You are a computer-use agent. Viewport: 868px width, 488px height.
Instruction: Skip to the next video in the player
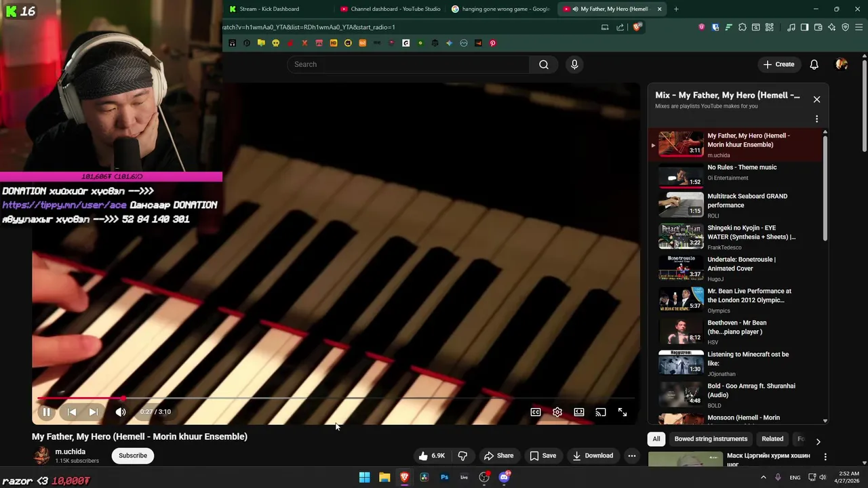click(94, 412)
